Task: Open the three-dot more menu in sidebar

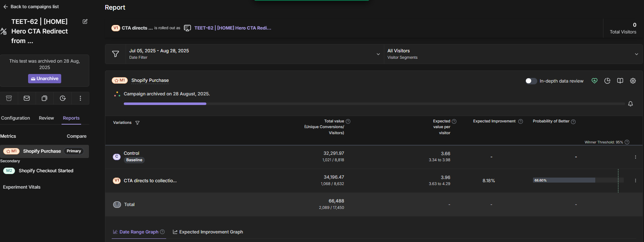Action: click(x=80, y=98)
